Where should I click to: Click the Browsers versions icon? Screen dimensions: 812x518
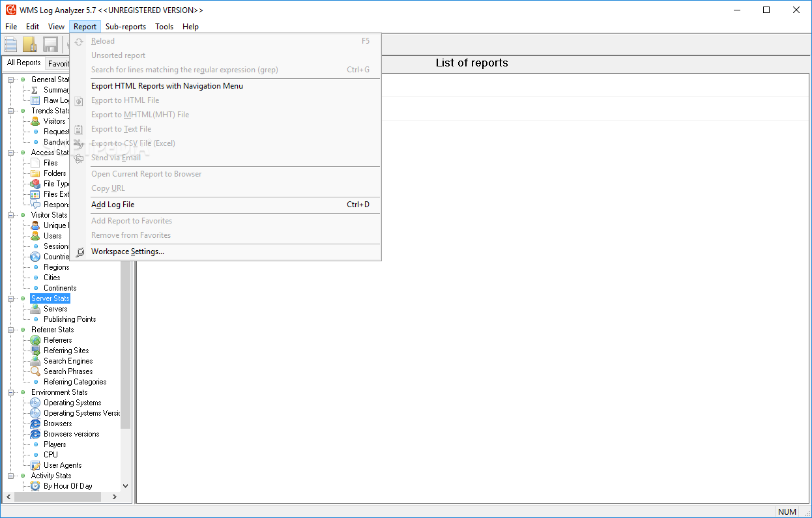tap(35, 434)
